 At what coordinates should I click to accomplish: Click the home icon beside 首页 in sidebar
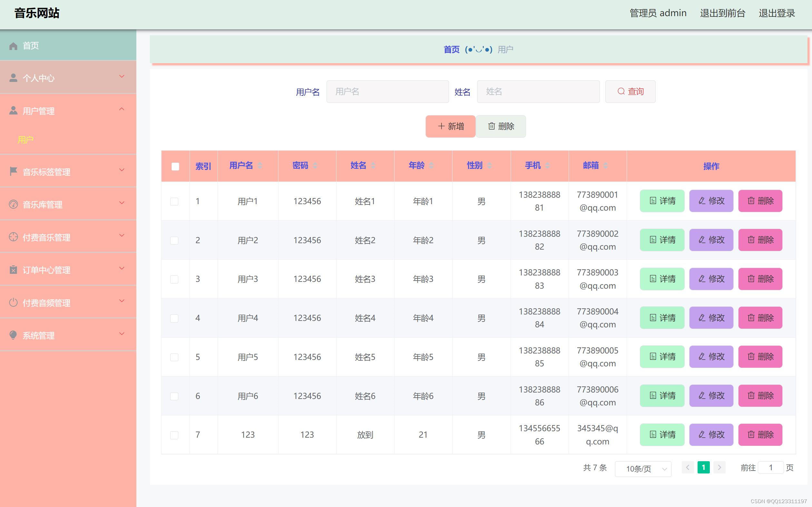tap(14, 46)
